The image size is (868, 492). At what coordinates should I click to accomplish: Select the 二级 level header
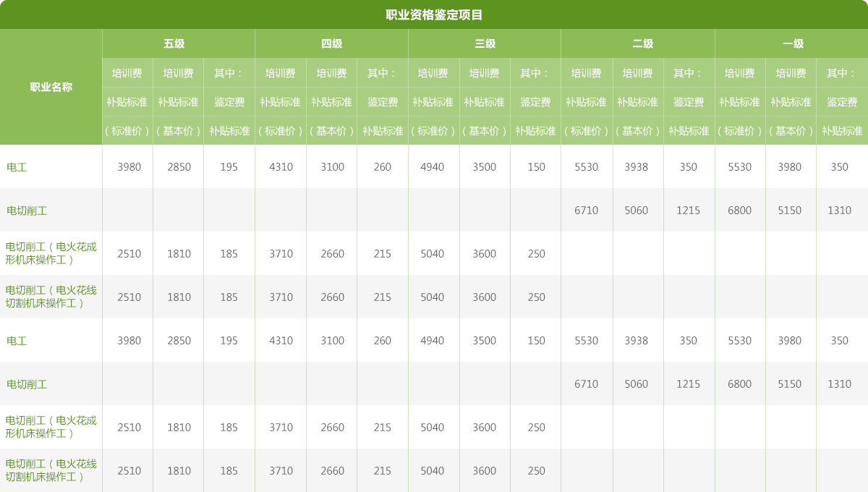(x=642, y=43)
